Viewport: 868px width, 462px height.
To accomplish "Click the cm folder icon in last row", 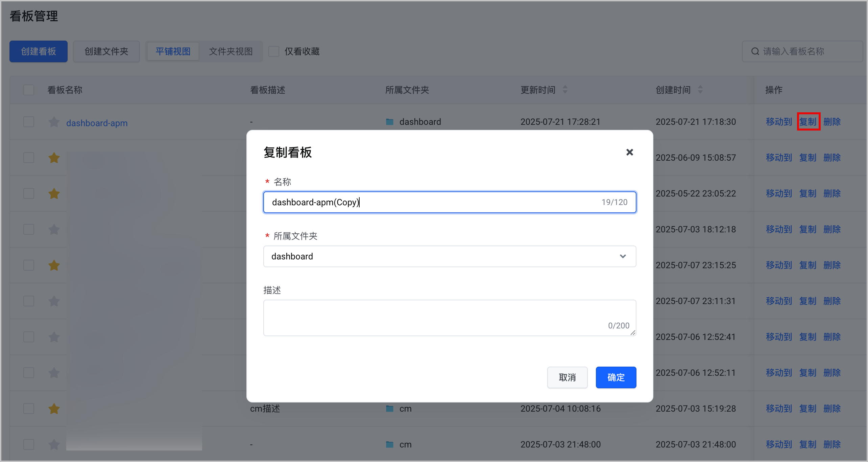I will (x=390, y=444).
